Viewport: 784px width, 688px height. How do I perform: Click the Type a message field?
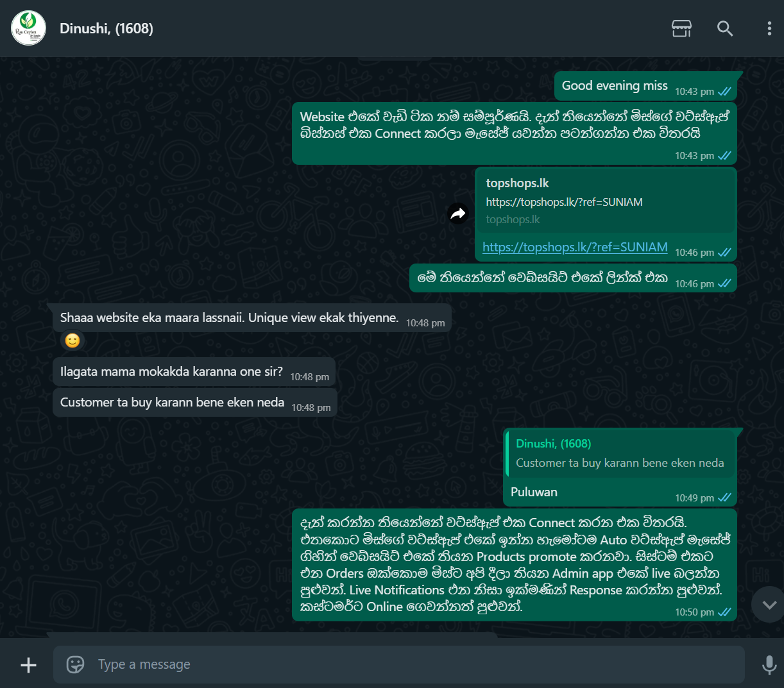tap(399, 664)
